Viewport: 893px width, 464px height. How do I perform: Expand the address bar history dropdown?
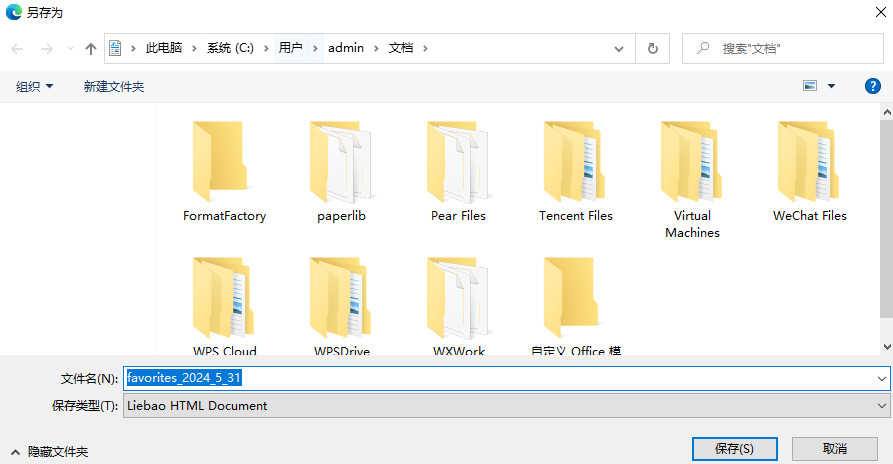pos(618,49)
